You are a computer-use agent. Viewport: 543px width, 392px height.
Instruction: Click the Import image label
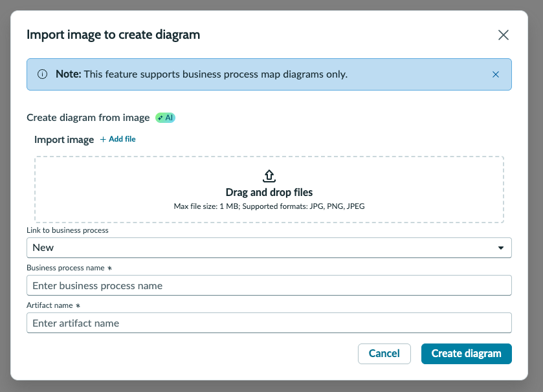pos(64,140)
